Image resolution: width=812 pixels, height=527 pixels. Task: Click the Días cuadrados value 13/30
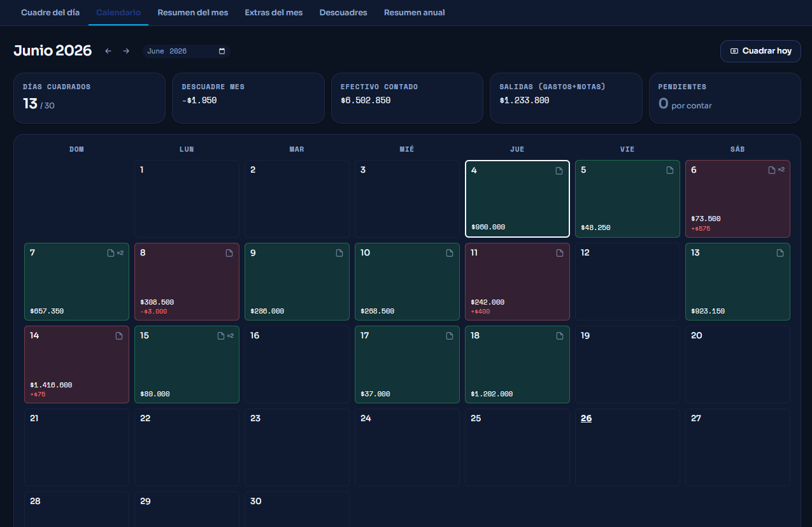click(x=39, y=104)
